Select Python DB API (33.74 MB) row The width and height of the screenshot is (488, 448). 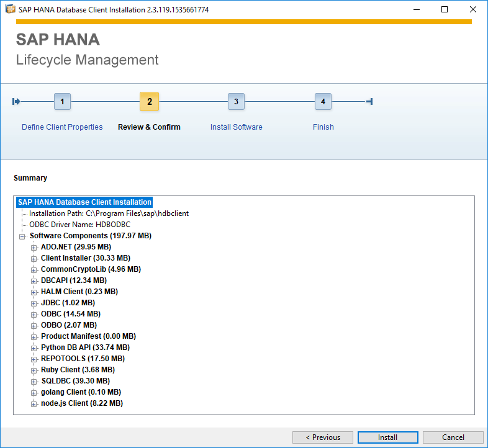(85, 348)
